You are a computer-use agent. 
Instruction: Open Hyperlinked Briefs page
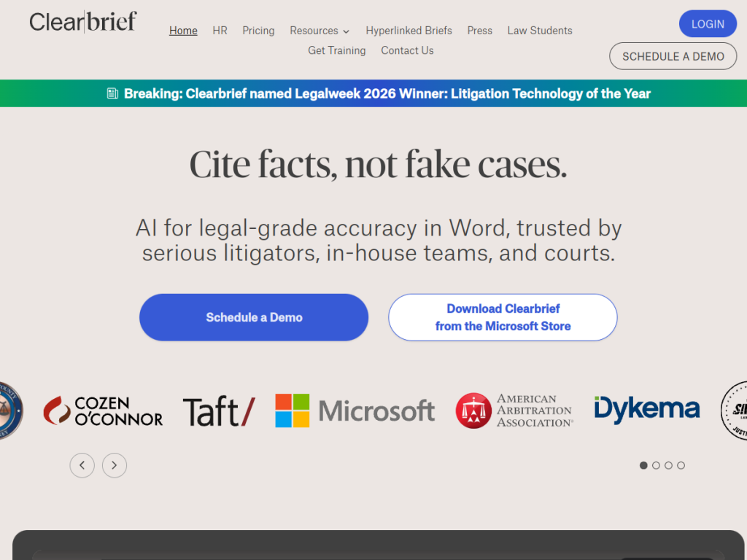tap(409, 31)
